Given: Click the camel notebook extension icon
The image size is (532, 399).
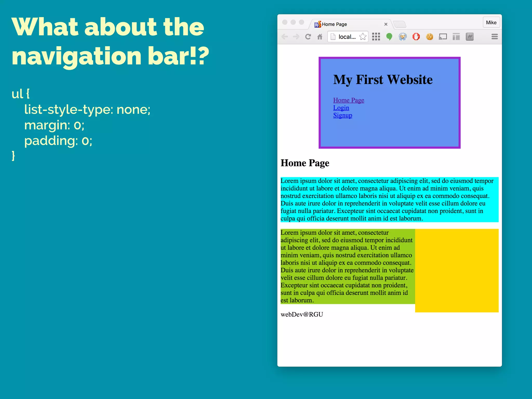Looking at the screenshot, I should 470,37.
